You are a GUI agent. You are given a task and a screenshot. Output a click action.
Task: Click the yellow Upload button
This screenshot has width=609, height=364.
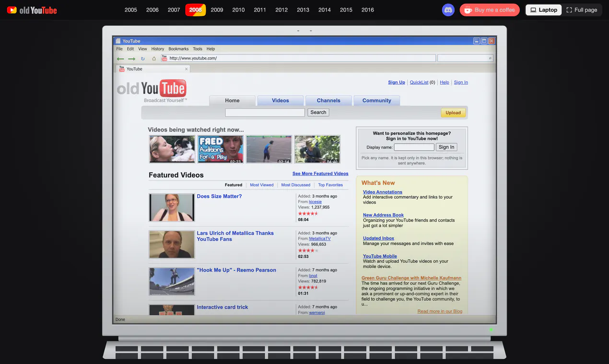coord(453,113)
